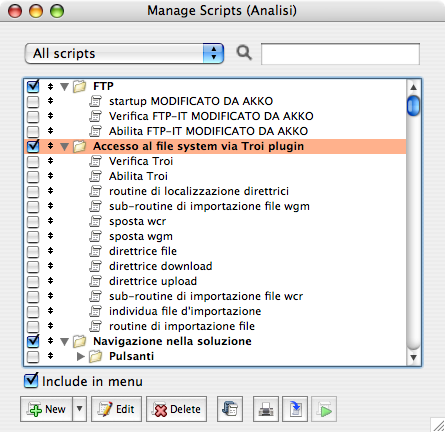Click the duplicate script icon button
445x432 pixels.
[x=230, y=409]
